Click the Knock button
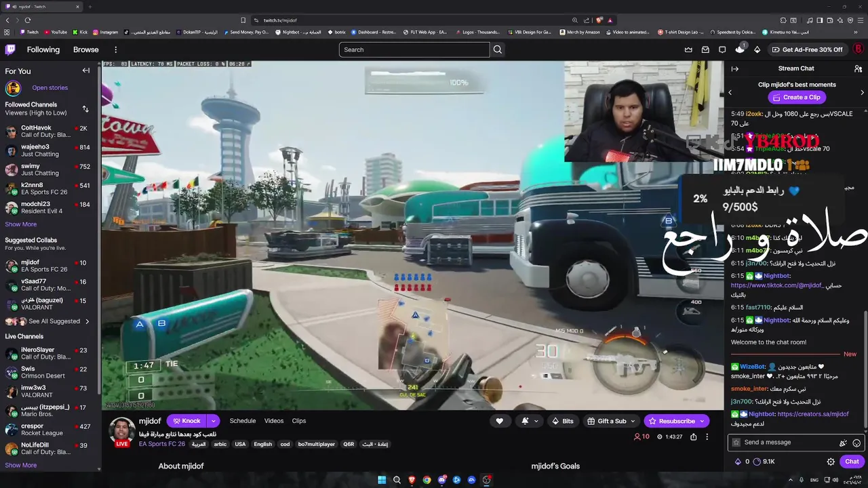This screenshot has width=868, height=488. [186, 421]
